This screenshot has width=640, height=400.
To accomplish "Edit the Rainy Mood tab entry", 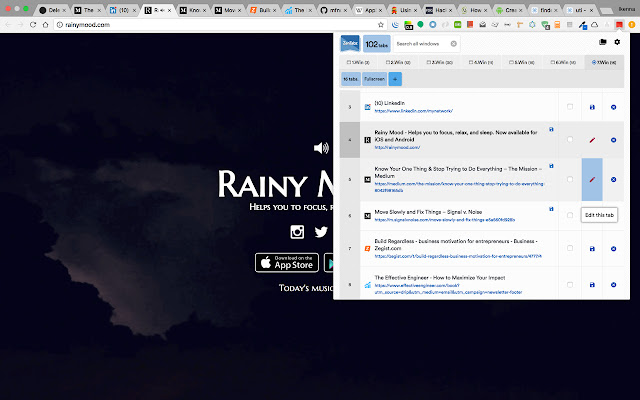I will (x=592, y=140).
